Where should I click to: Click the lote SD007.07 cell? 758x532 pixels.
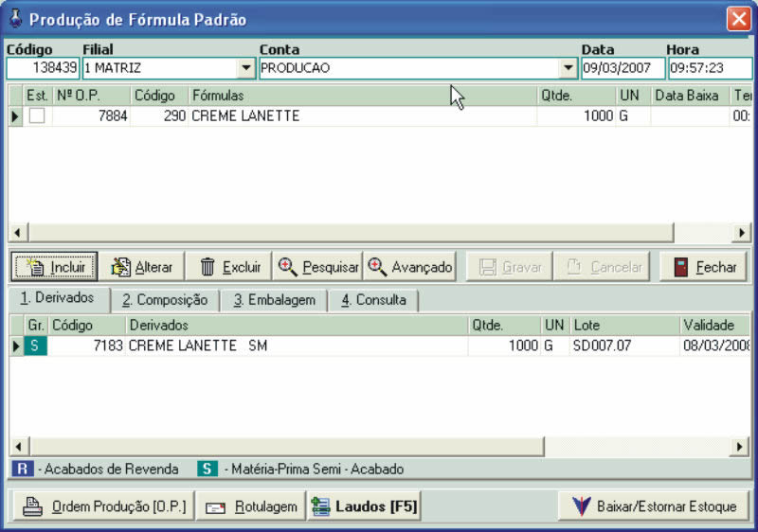click(x=624, y=346)
